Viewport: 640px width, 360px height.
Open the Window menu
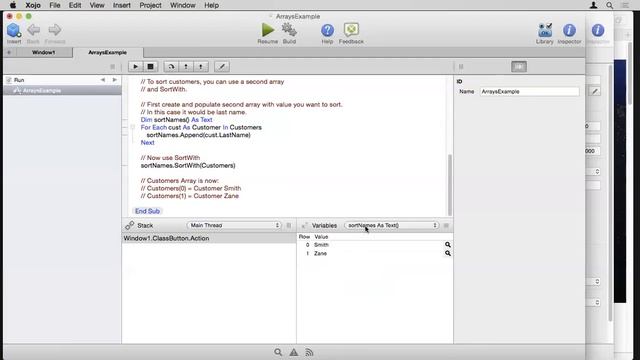click(x=182, y=5)
